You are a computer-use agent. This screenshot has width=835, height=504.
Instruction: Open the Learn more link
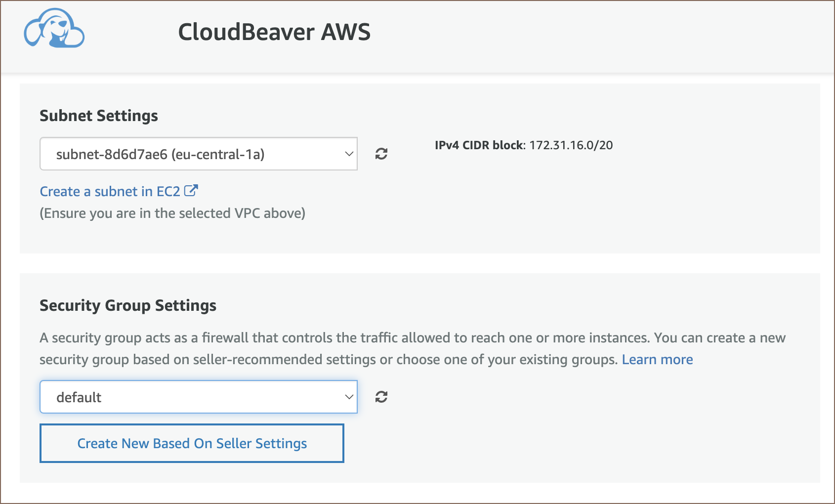(x=657, y=360)
